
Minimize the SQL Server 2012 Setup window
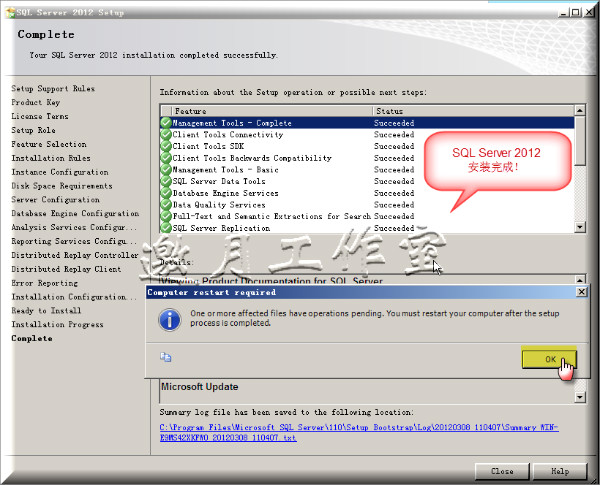coord(564,12)
